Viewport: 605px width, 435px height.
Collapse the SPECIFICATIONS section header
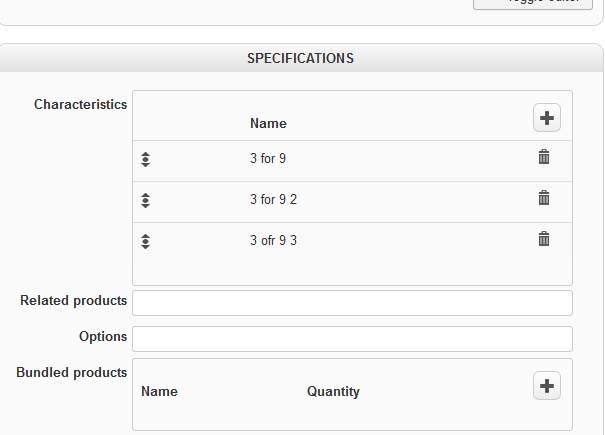(300, 58)
